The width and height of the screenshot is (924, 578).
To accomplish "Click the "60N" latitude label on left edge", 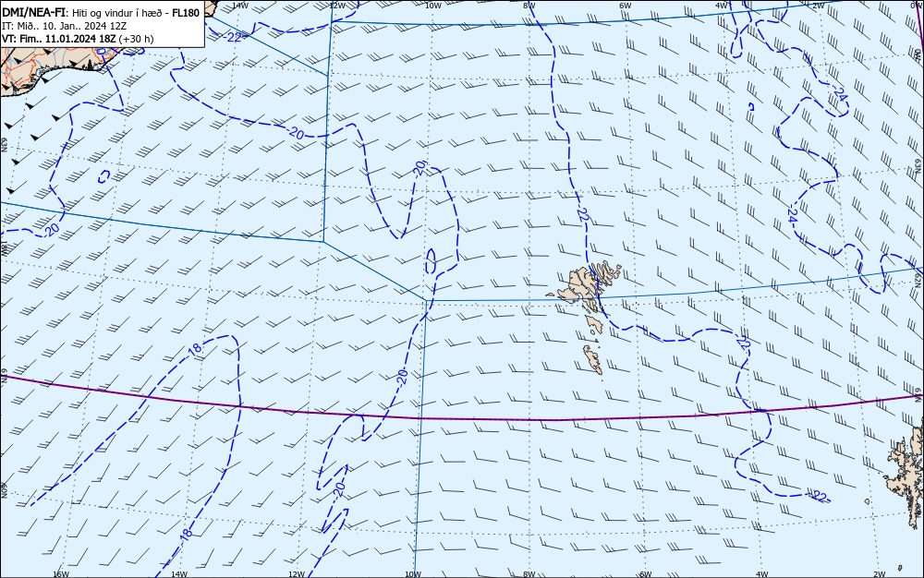I will [x=4, y=490].
